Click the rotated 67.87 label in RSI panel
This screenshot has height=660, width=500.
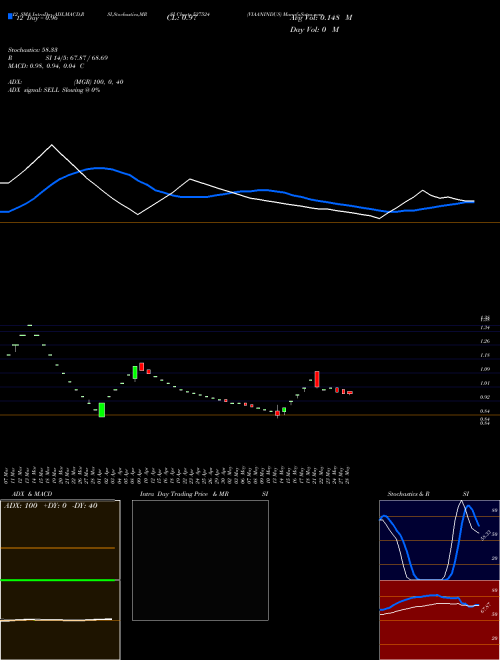tap(485, 608)
